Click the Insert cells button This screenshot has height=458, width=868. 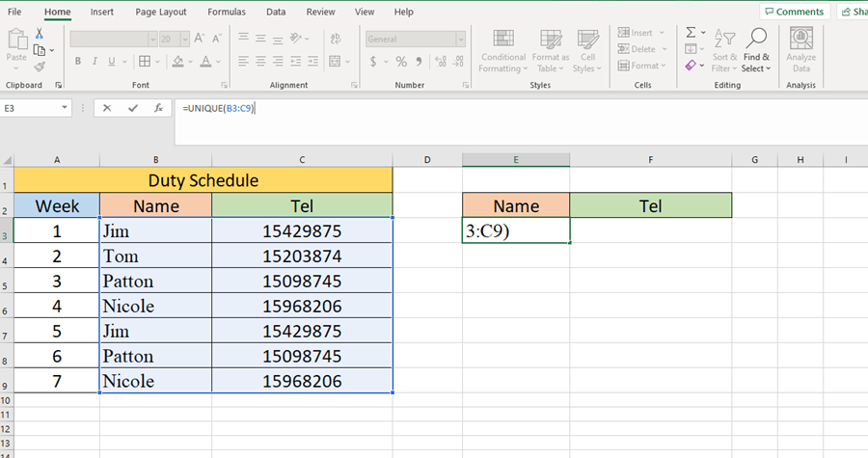641,33
